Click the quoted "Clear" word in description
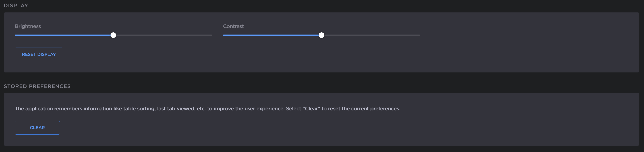Screen dimensions: 644x152 coord(311,109)
